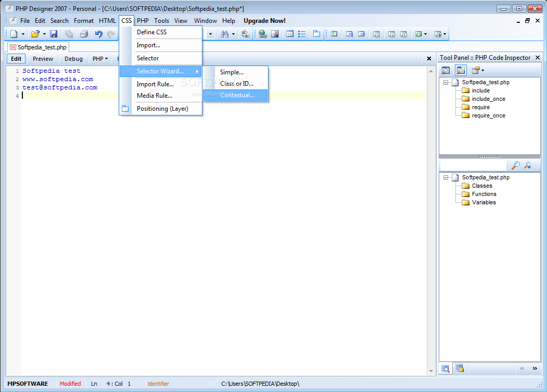Collapse the upper Softpedia_test.php tree node

(446, 83)
